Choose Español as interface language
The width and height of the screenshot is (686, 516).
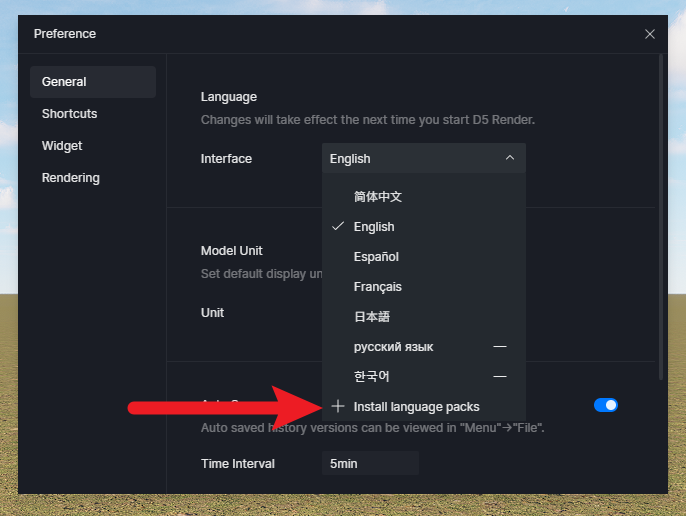[x=376, y=257]
